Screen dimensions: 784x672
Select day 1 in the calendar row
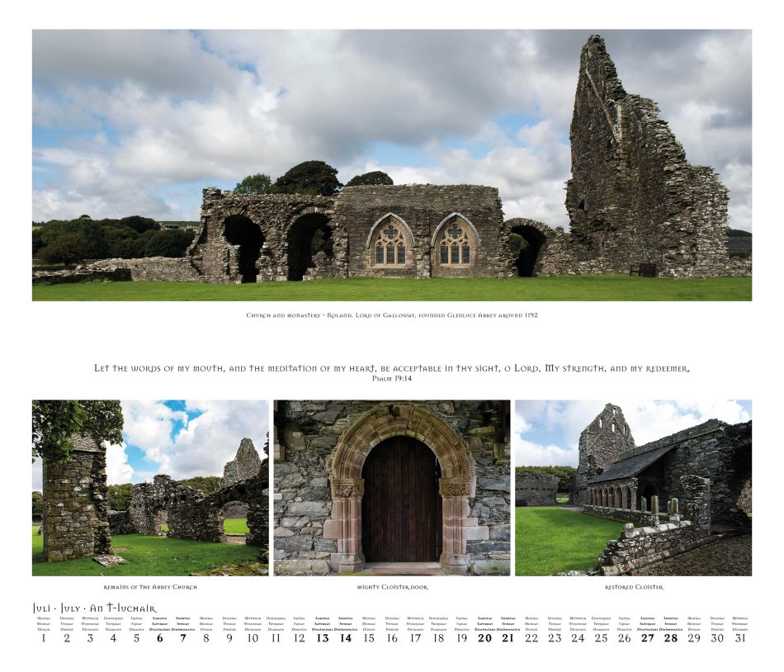pos(44,638)
